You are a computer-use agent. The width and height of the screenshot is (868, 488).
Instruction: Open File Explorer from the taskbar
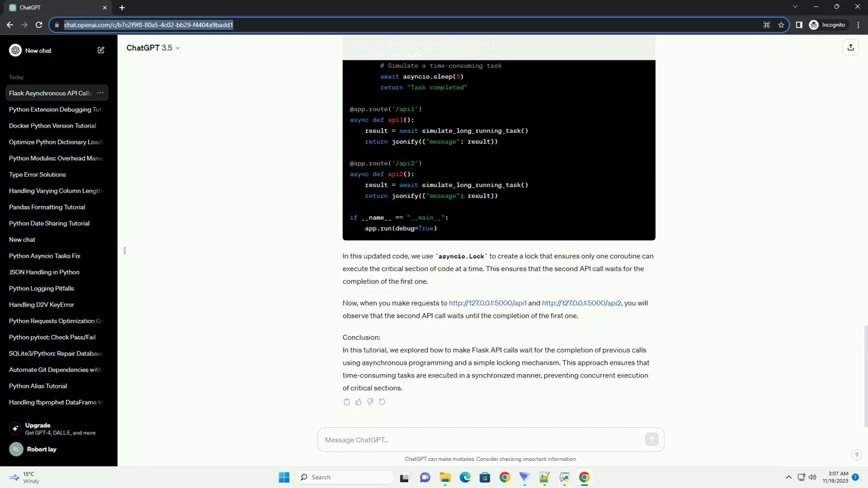coord(445,477)
